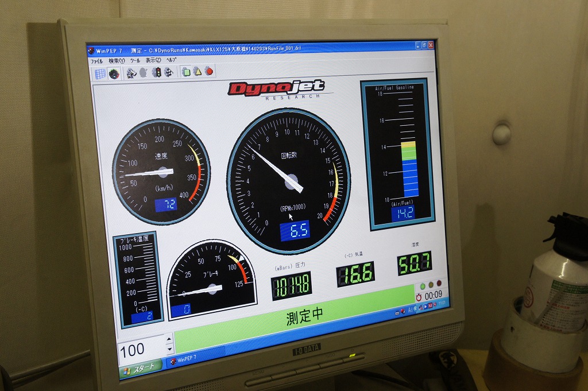The image size is (588, 391).
Task: Click the green status indicator light
Action: 423,287
